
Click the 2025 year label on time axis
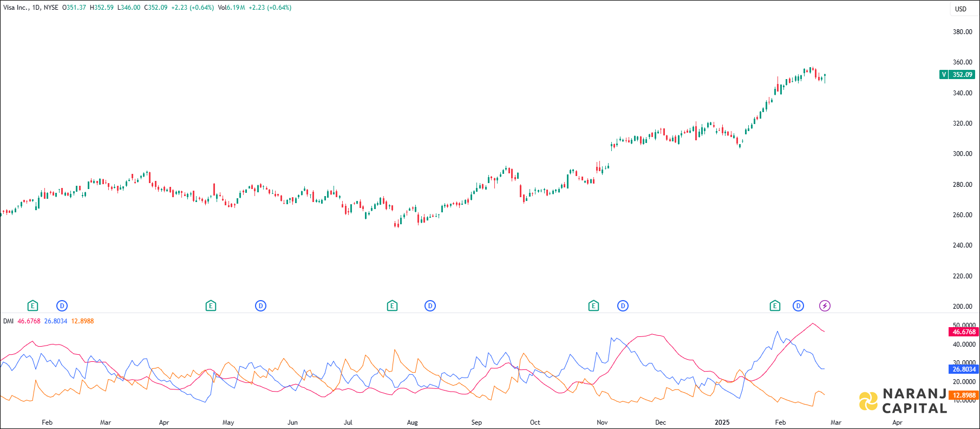722,422
